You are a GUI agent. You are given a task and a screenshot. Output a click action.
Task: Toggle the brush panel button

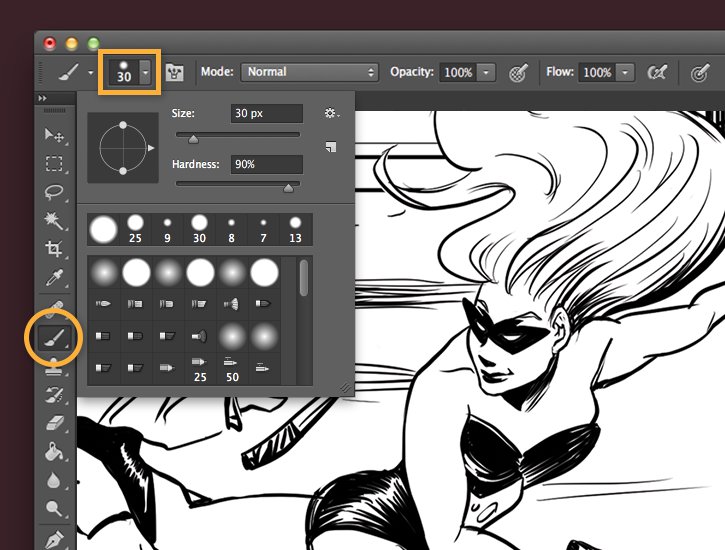(x=177, y=73)
